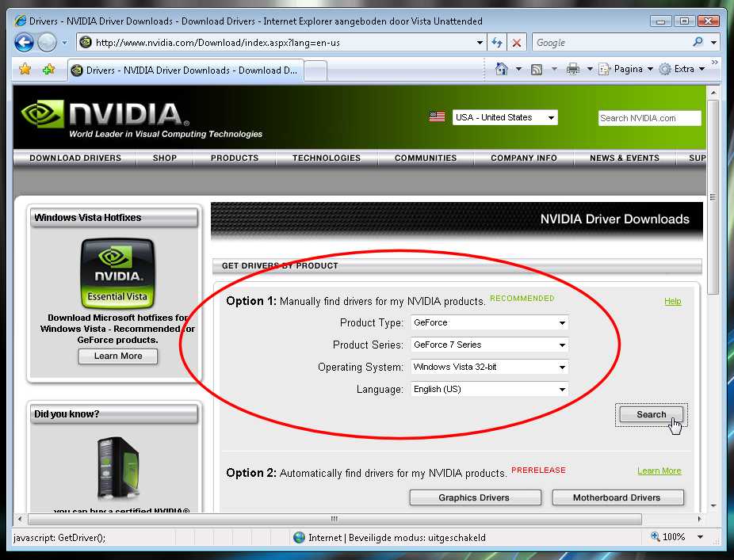
Task: Click the browser Forward arrow button
Action: pos(47,43)
